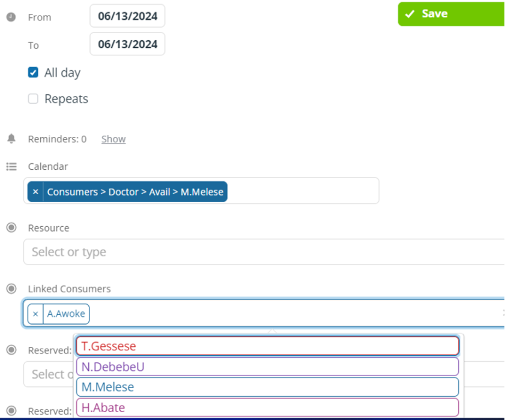Open the Calendar selection box

(201, 191)
